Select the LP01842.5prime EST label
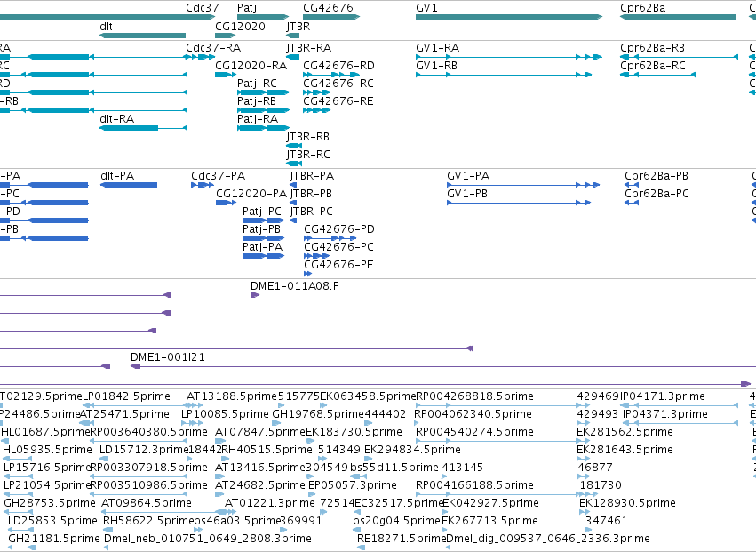This screenshot has height=552, width=756. [126, 396]
